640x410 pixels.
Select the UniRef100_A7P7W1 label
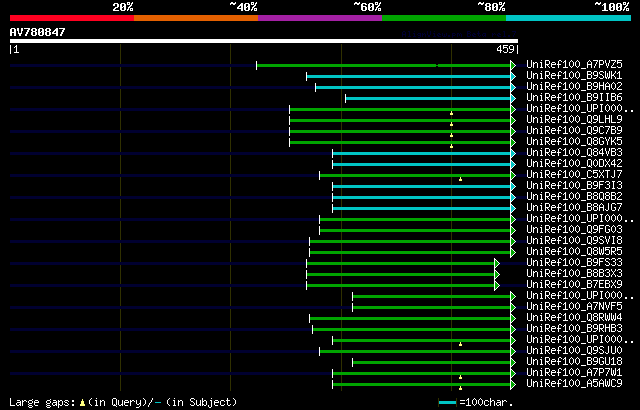[574, 373]
